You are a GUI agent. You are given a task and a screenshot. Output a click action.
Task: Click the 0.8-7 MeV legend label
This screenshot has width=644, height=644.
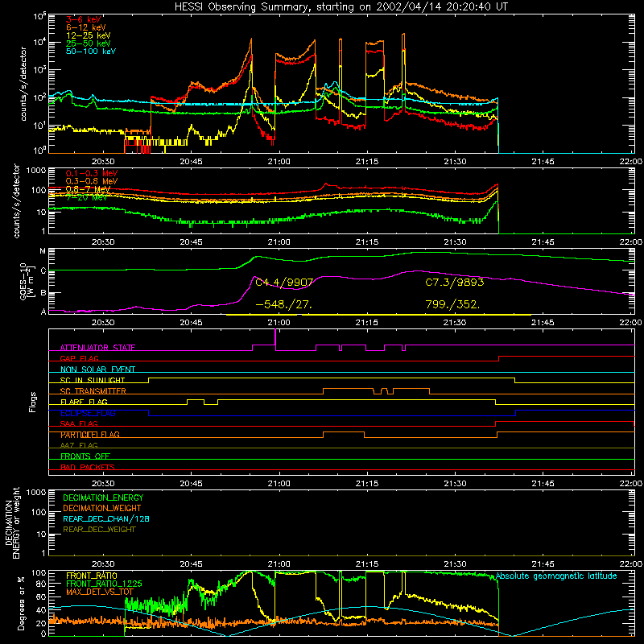88,189
